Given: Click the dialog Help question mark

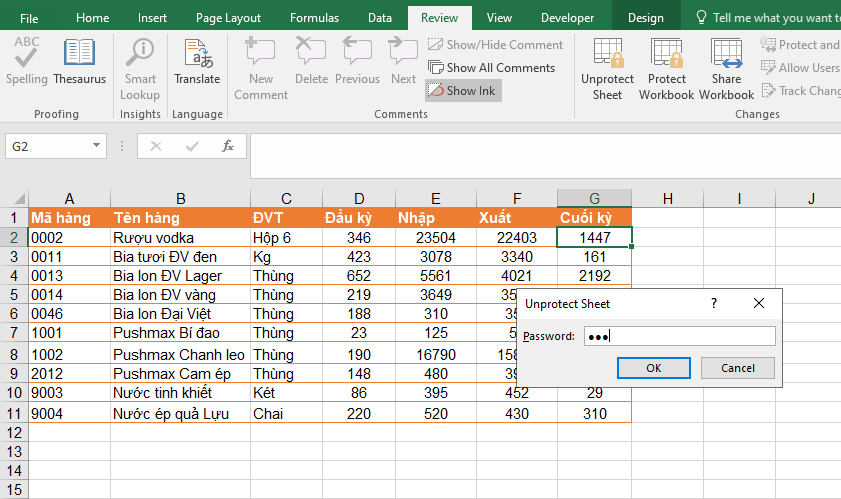Looking at the screenshot, I should tap(713, 303).
